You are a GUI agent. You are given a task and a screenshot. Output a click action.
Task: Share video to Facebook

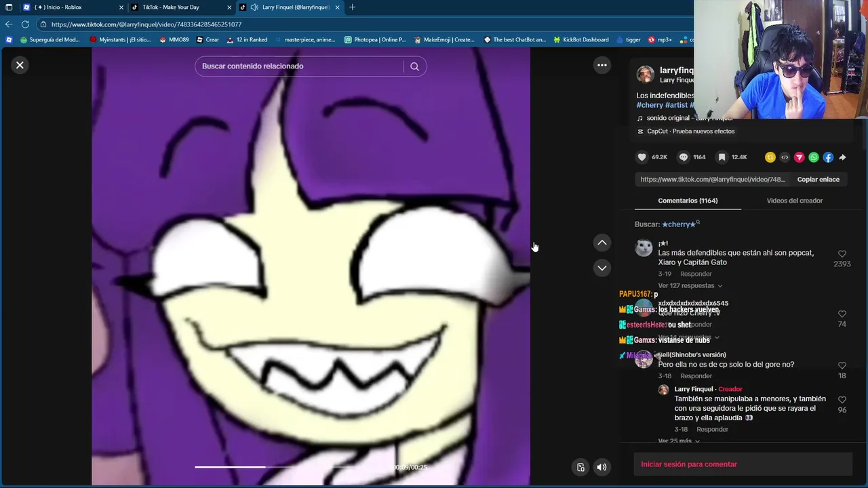pyautogui.click(x=828, y=157)
